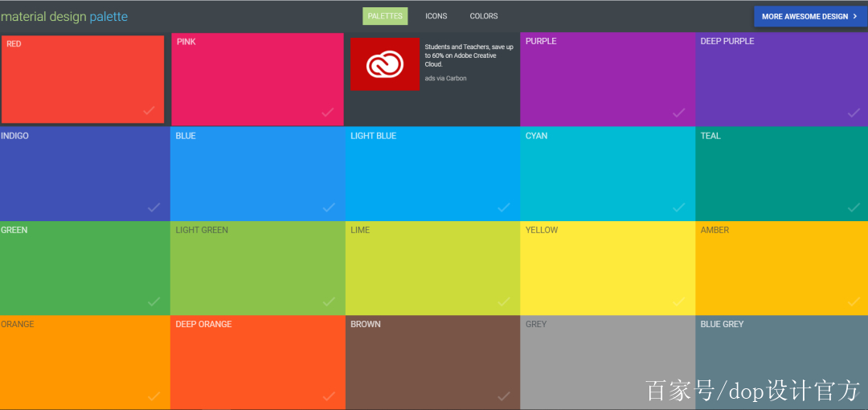Click the checkmark icon on the Indigo tile
The width and height of the screenshot is (868, 410).
[154, 207]
